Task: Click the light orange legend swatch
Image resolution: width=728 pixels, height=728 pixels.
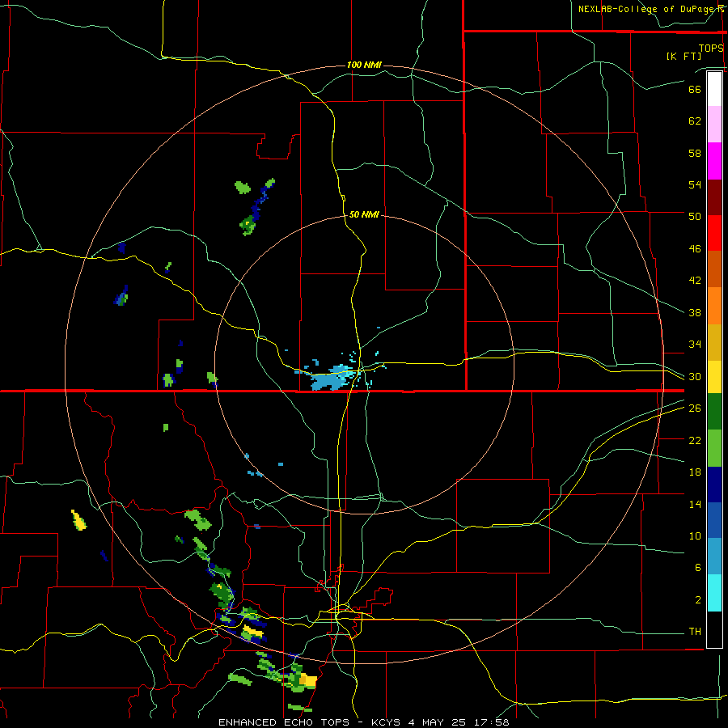Action: point(714,306)
